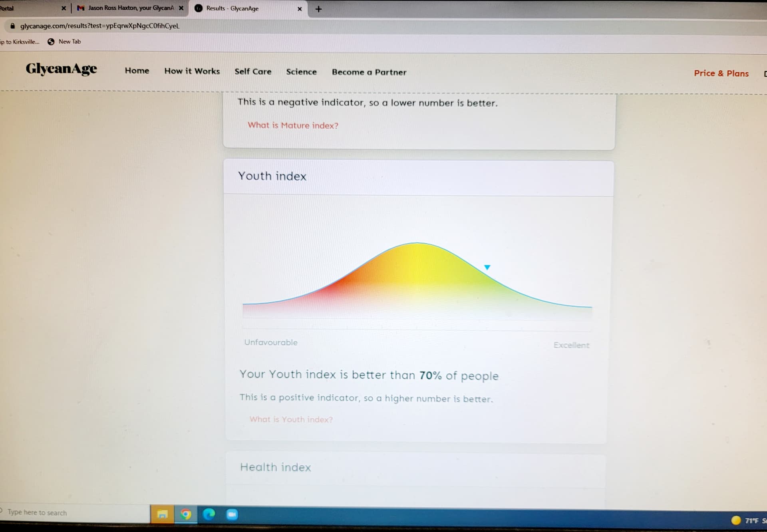Navigate to the Science page
Viewport: 767px width, 532px height.
(x=302, y=72)
